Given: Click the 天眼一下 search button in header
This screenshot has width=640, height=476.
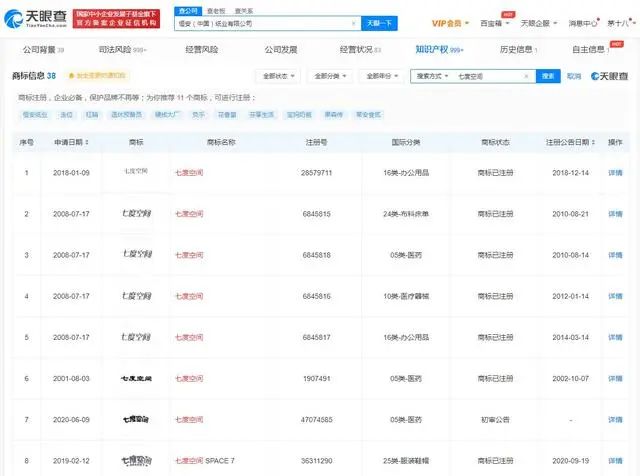Looking at the screenshot, I should pos(376,22).
